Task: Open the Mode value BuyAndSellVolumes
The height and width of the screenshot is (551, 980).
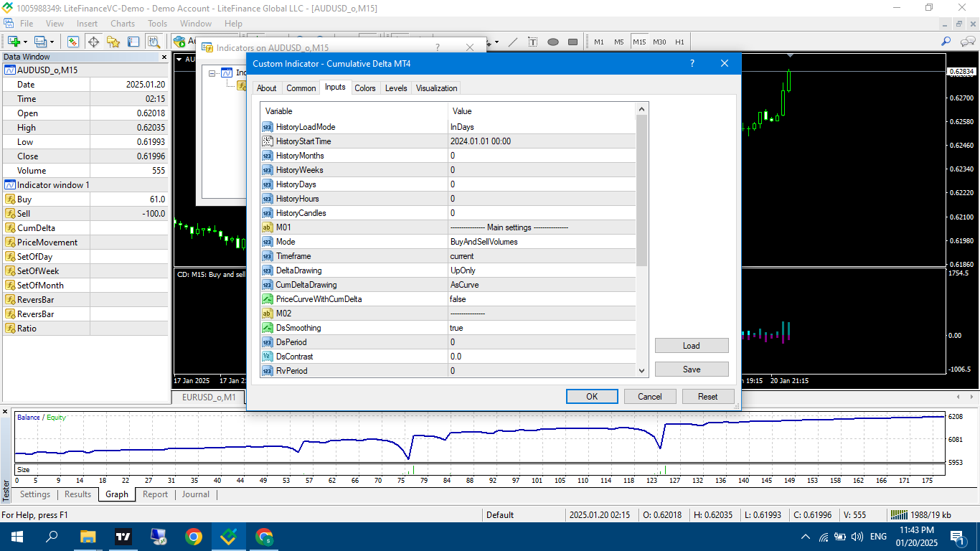Action: tap(542, 242)
